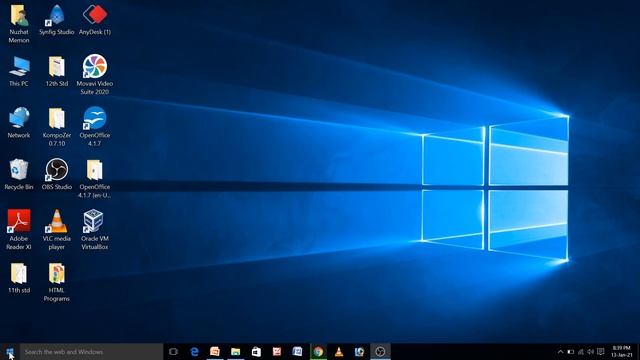Select the Synfig Studio desktop shortcut
This screenshot has height=360, width=640.
[x=57, y=20]
